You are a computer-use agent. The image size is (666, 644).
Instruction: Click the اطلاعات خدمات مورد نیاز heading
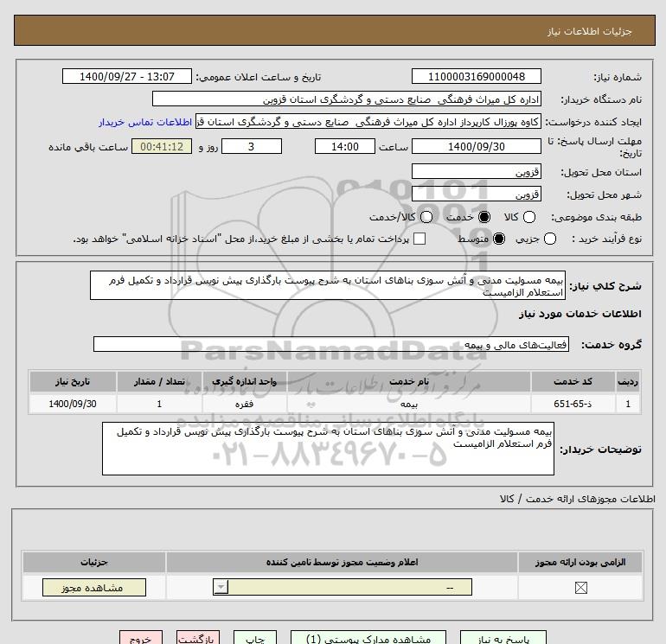(580, 314)
